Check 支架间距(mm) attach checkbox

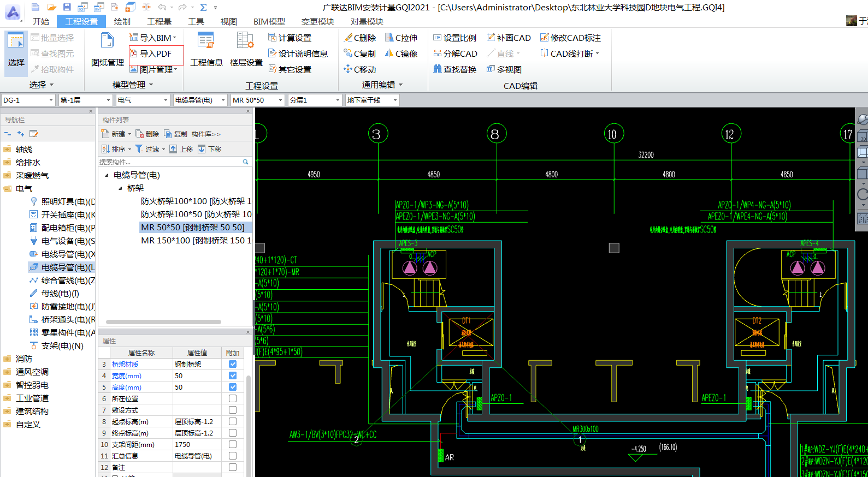pos(233,444)
